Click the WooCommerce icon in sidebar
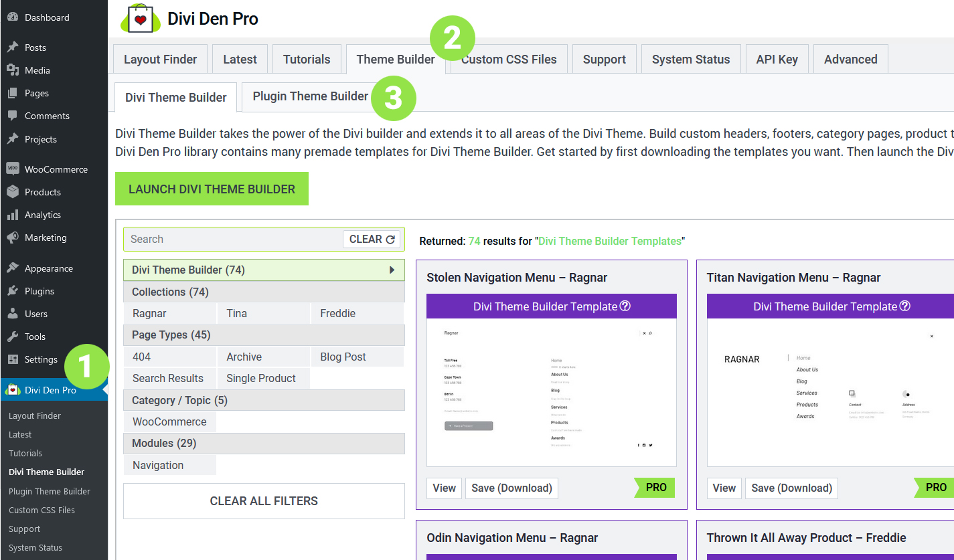This screenshot has width=954, height=560. (13, 169)
